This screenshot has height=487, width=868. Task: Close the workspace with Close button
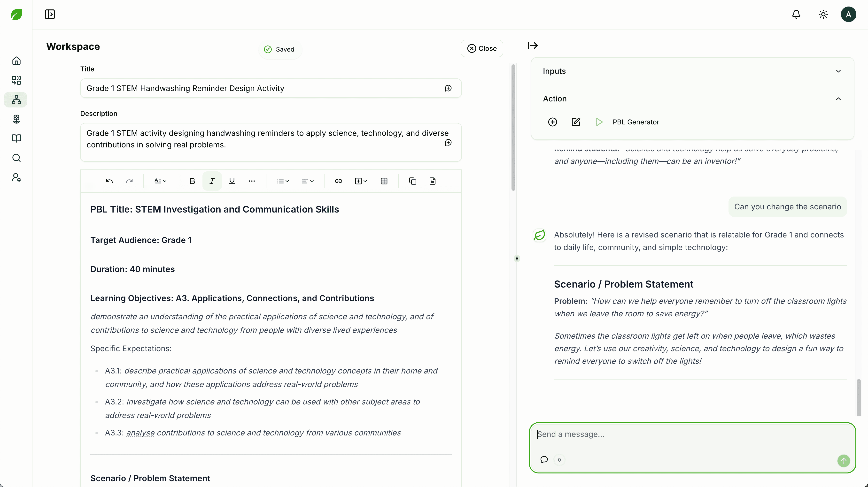(482, 48)
